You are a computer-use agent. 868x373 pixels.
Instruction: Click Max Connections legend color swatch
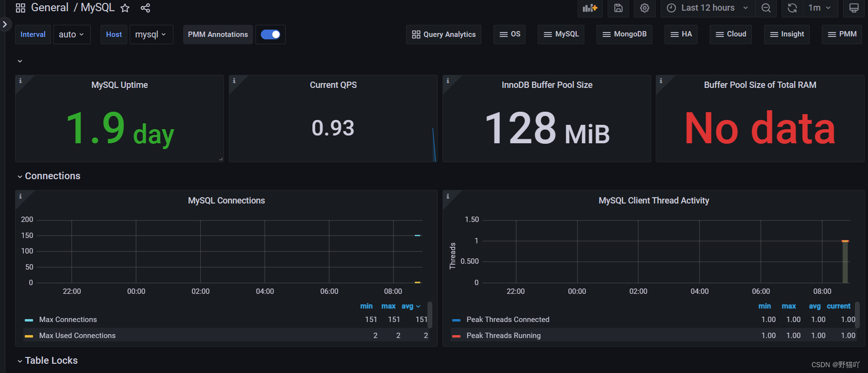tap(29, 320)
